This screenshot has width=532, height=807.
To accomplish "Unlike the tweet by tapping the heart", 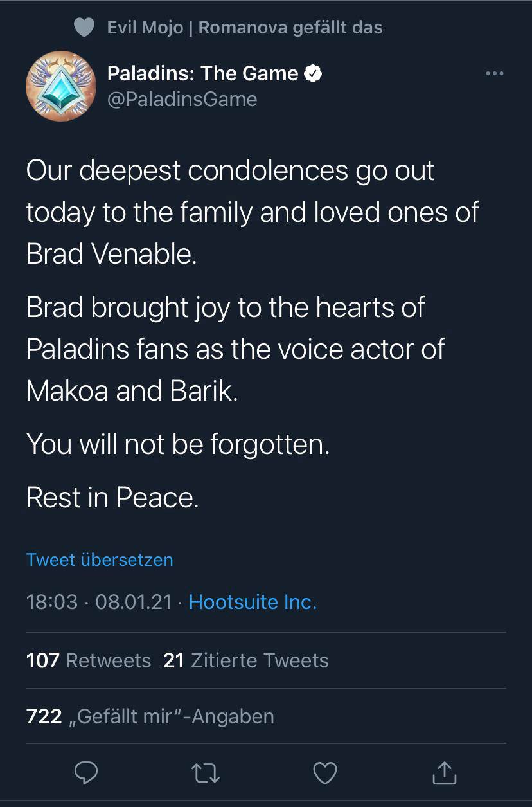I will click(x=325, y=774).
